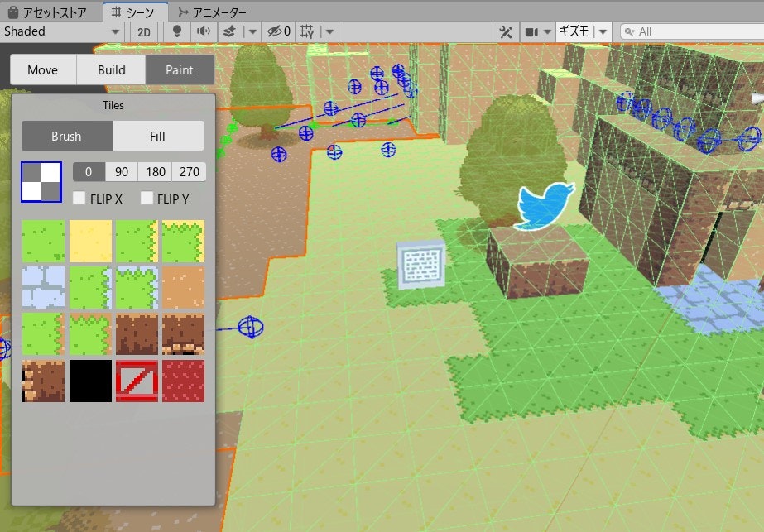Open the Shaded draw mode dropdown
This screenshot has width=764, height=532.
(x=61, y=31)
